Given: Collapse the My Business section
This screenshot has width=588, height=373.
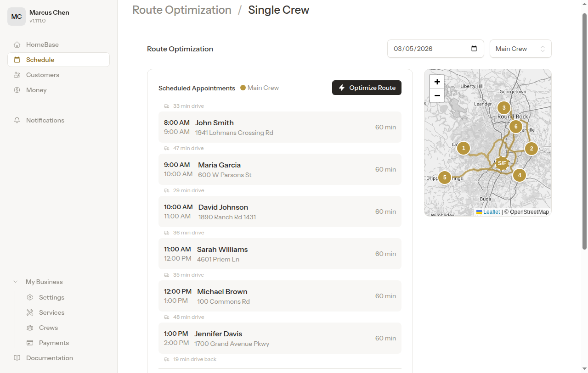Looking at the screenshot, I should pos(16,281).
